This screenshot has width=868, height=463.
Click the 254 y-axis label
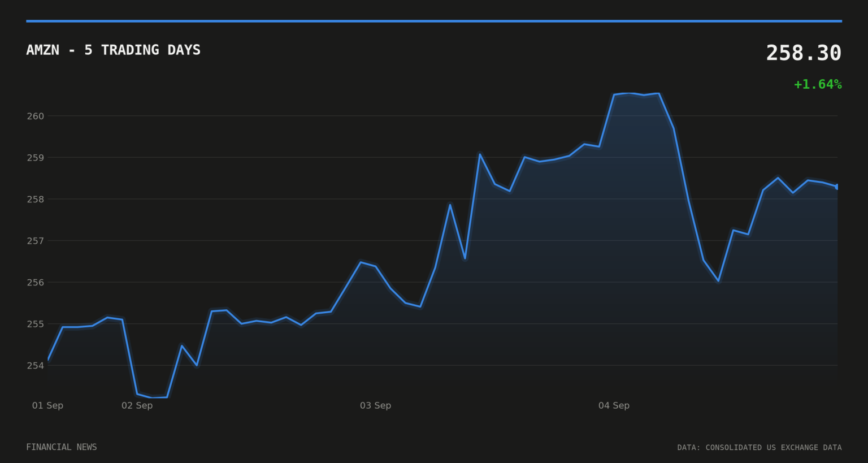tap(36, 365)
